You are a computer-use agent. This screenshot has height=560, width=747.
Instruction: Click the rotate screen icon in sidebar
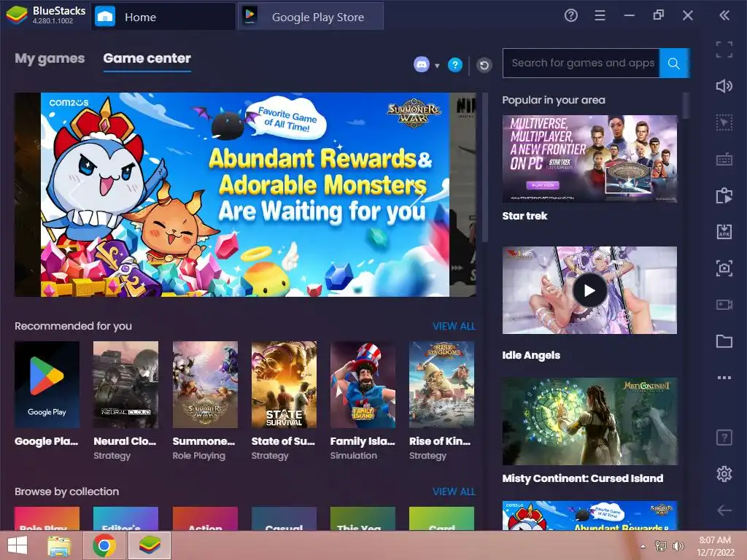724,195
